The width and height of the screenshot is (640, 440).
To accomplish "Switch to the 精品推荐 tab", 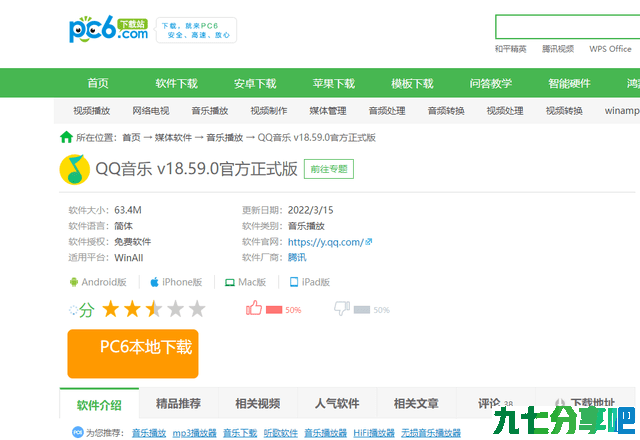I will click(178, 404).
